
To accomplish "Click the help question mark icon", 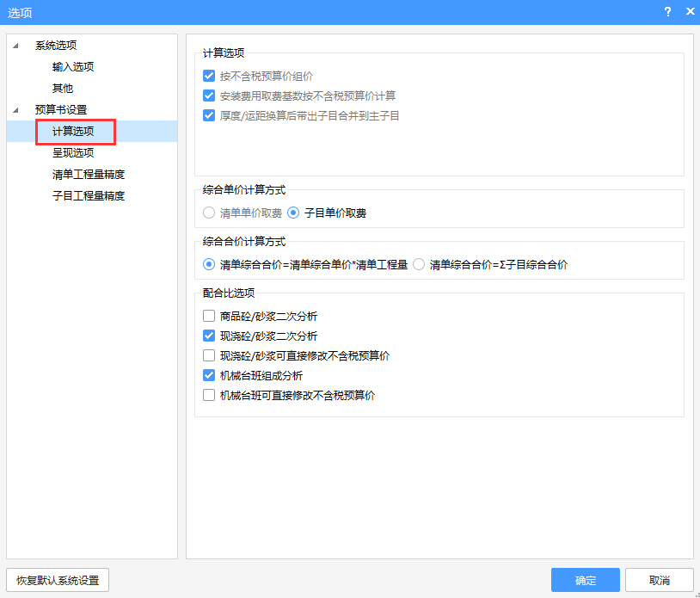I will (x=667, y=11).
